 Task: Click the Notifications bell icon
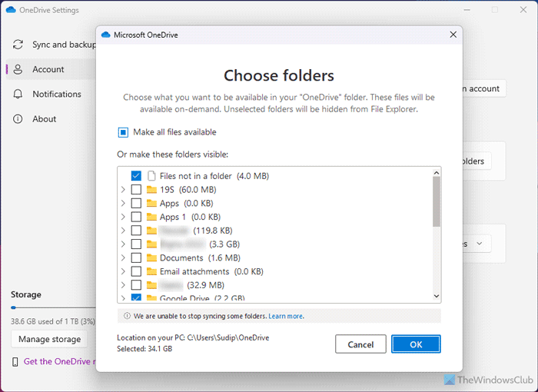click(18, 94)
